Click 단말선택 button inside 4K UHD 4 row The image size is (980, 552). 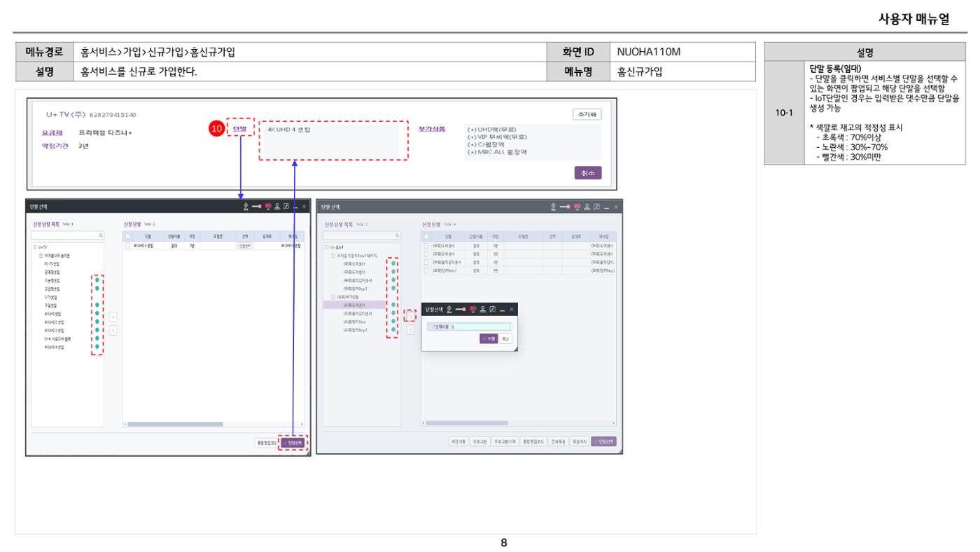(x=245, y=246)
